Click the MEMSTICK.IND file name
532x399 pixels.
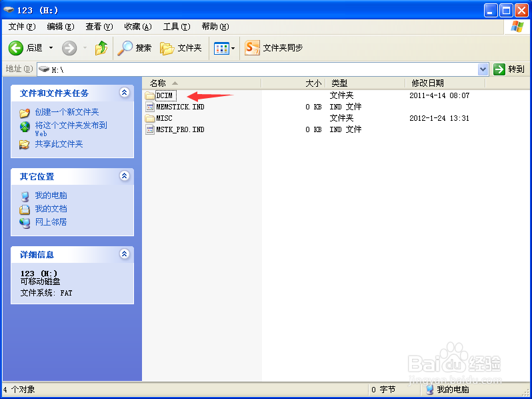pyautogui.click(x=180, y=107)
